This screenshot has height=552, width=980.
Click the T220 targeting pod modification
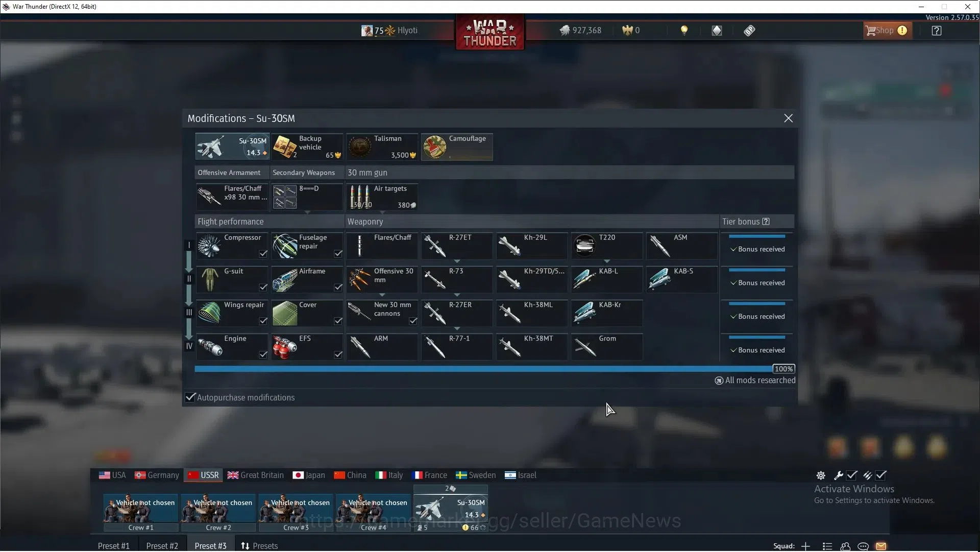point(607,246)
